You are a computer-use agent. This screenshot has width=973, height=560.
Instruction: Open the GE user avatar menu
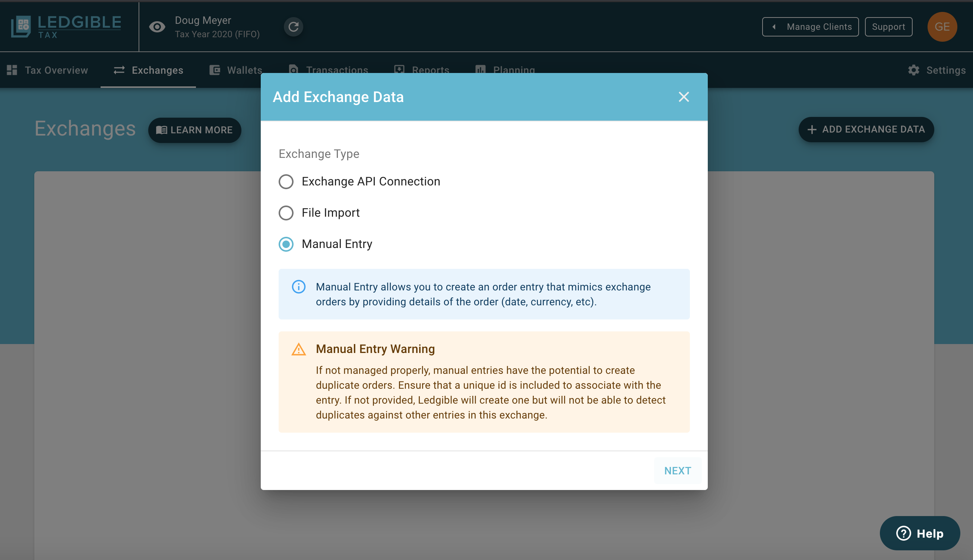tap(942, 27)
